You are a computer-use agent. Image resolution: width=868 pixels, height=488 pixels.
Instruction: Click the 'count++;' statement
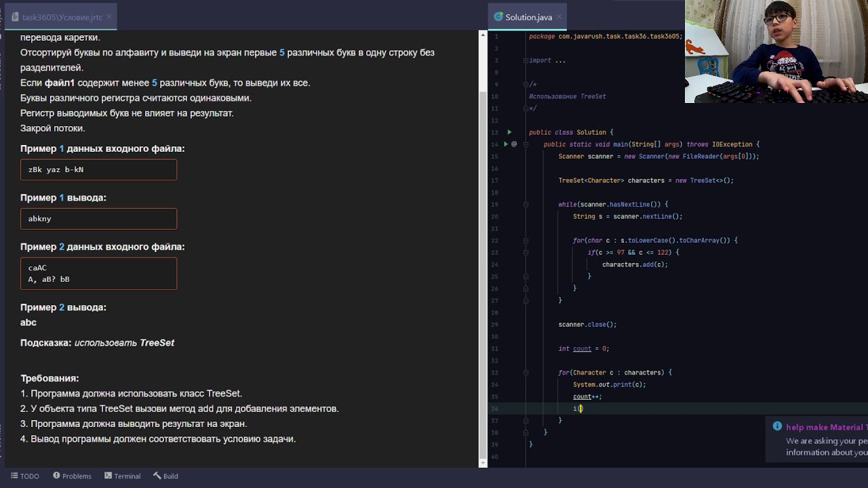pyautogui.click(x=587, y=396)
